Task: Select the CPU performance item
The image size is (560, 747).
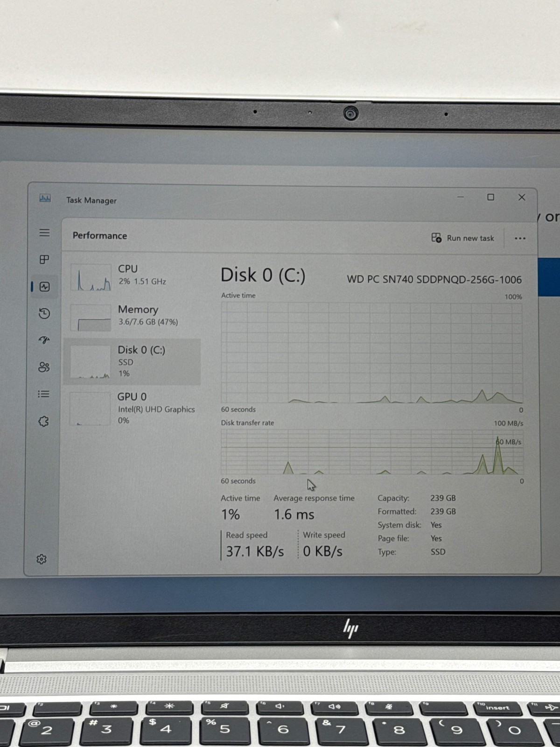Action: (x=132, y=276)
